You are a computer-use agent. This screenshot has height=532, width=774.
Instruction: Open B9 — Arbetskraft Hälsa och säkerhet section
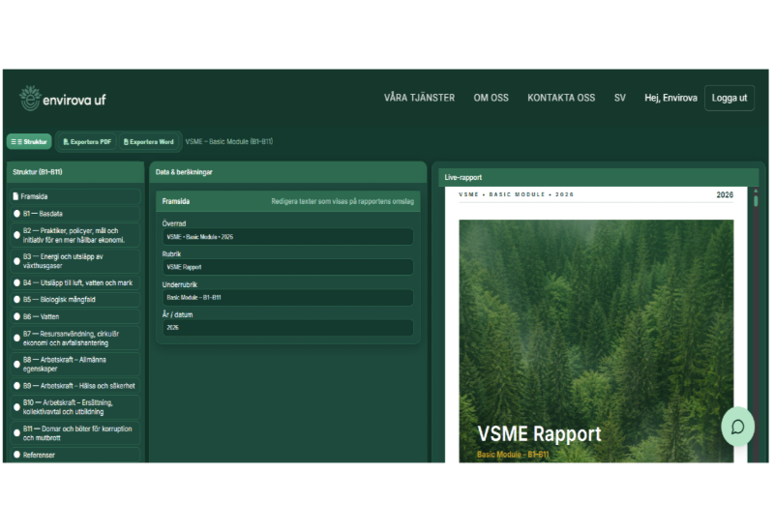(75, 385)
